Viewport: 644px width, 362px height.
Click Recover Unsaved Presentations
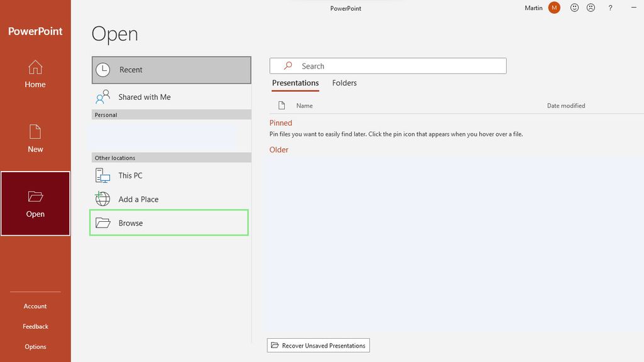[x=318, y=345]
